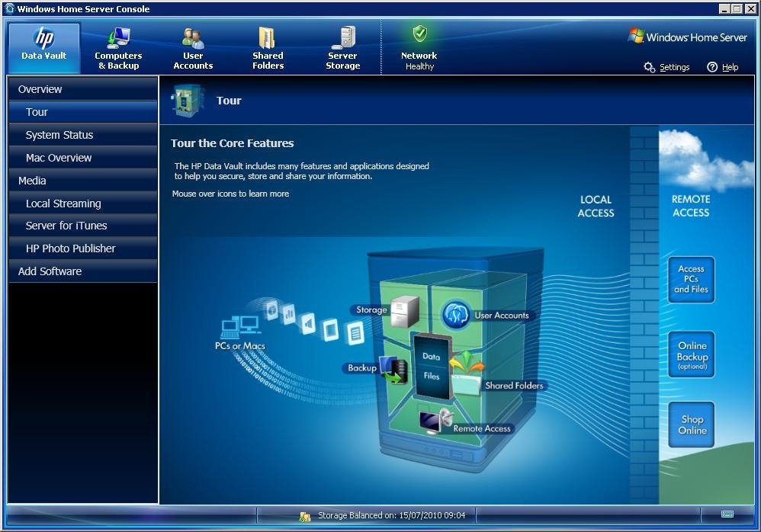Click the Data Files panel
The width and height of the screenshot is (761, 532).
[431, 366]
